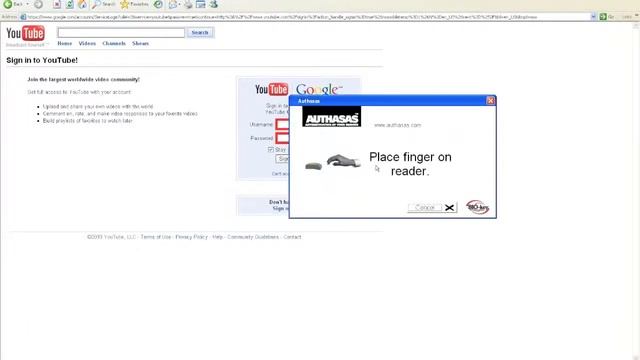Click the YouTube logo in sign-in box
The height and width of the screenshot is (360, 640).
point(271,89)
